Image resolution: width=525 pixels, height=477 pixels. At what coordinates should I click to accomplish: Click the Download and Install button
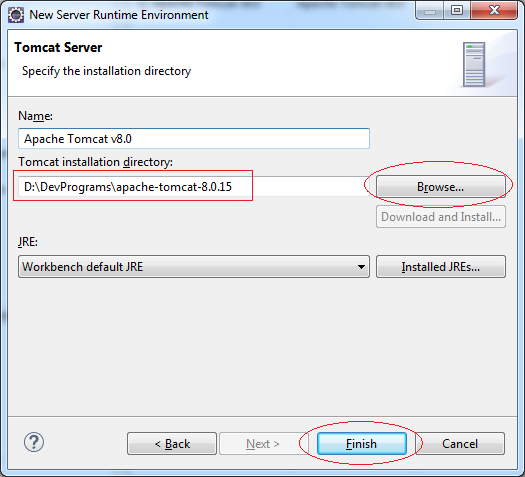click(x=441, y=217)
